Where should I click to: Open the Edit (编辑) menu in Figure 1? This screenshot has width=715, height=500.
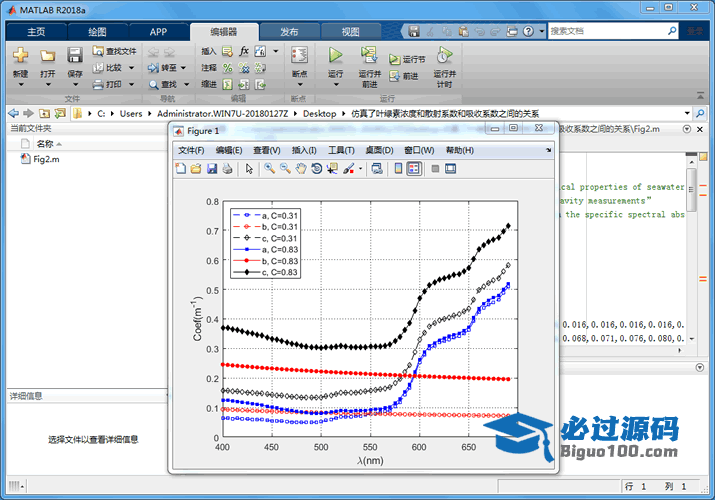pos(229,150)
